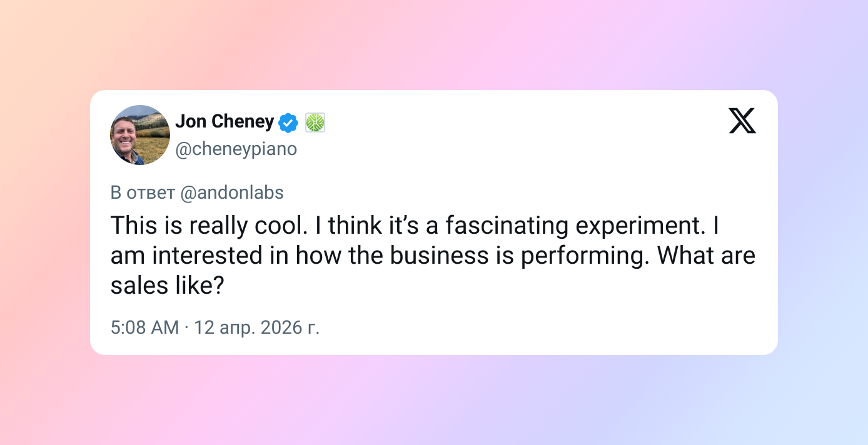The height and width of the screenshot is (445, 868).
Task: Click the "В ответ" reply label
Action: click(x=142, y=192)
